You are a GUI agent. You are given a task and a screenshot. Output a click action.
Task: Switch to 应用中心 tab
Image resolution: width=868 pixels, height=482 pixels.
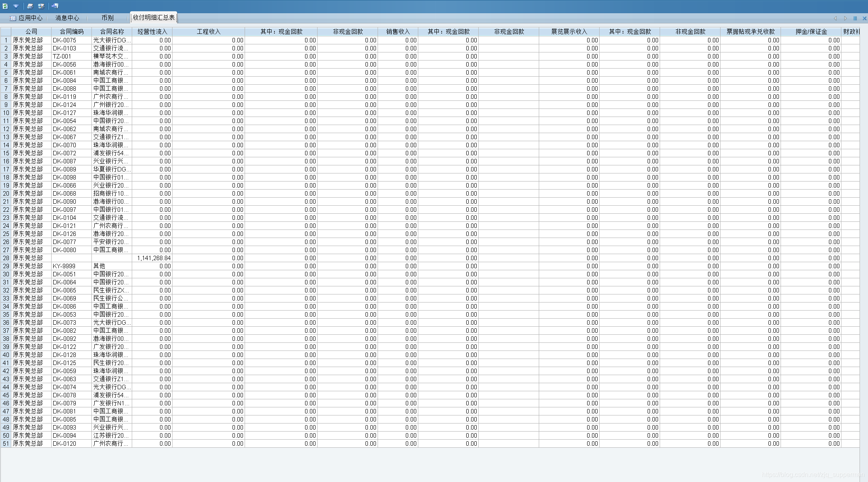click(x=26, y=18)
